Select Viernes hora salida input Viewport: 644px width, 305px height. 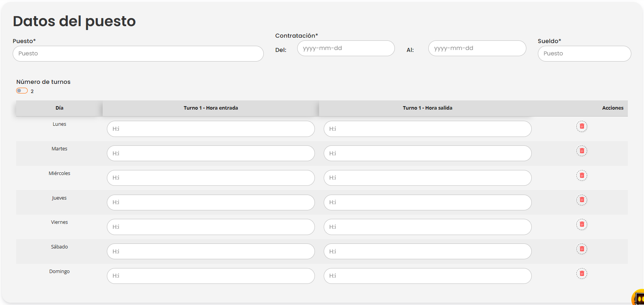428,227
